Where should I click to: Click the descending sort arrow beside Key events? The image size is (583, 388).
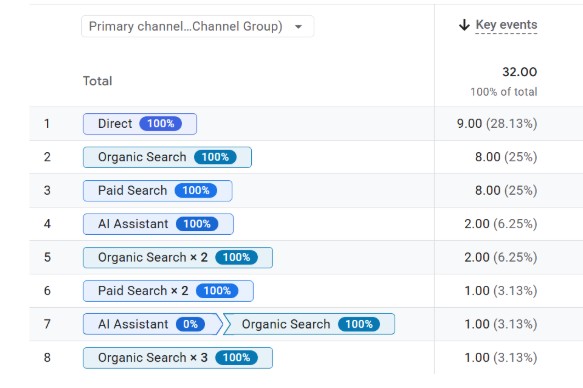pos(464,25)
